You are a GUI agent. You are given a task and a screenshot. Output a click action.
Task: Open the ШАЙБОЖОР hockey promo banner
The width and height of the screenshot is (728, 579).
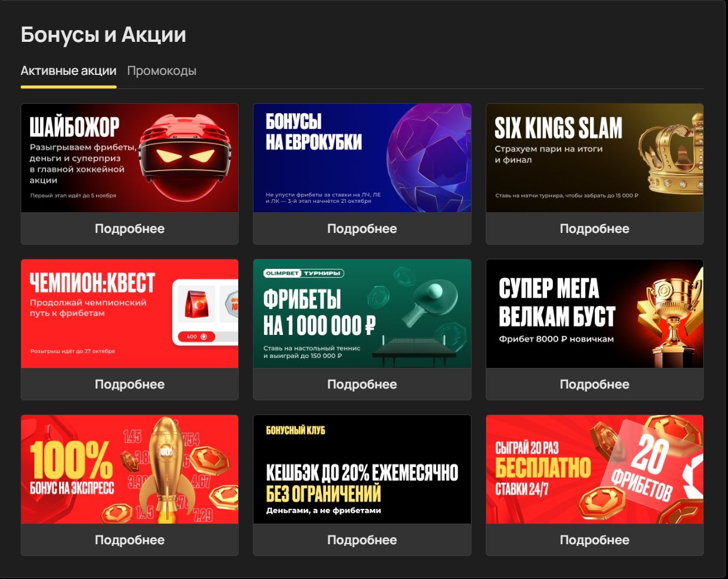point(130,158)
